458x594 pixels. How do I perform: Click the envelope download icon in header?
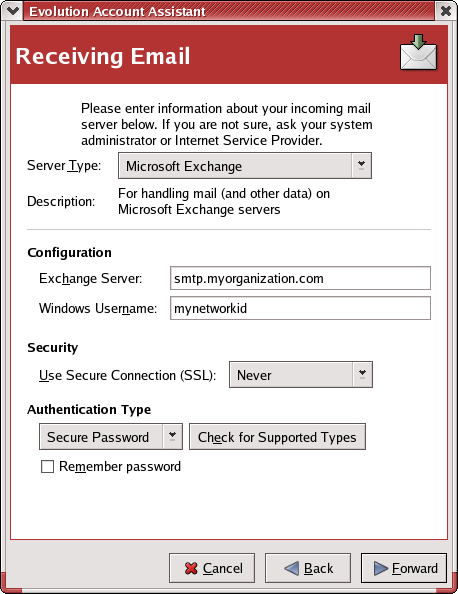click(419, 52)
